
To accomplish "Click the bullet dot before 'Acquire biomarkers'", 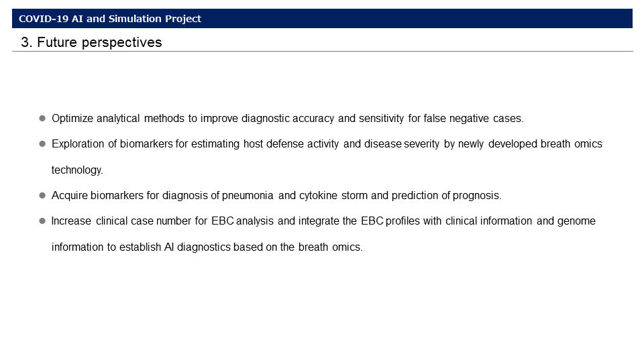I will tap(42, 195).
